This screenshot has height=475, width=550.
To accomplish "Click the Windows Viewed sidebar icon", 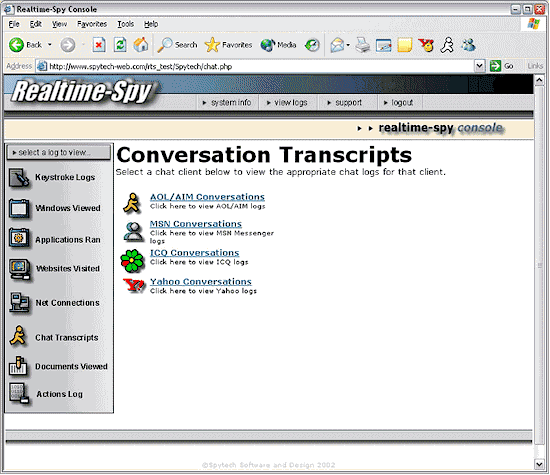I will (19, 209).
